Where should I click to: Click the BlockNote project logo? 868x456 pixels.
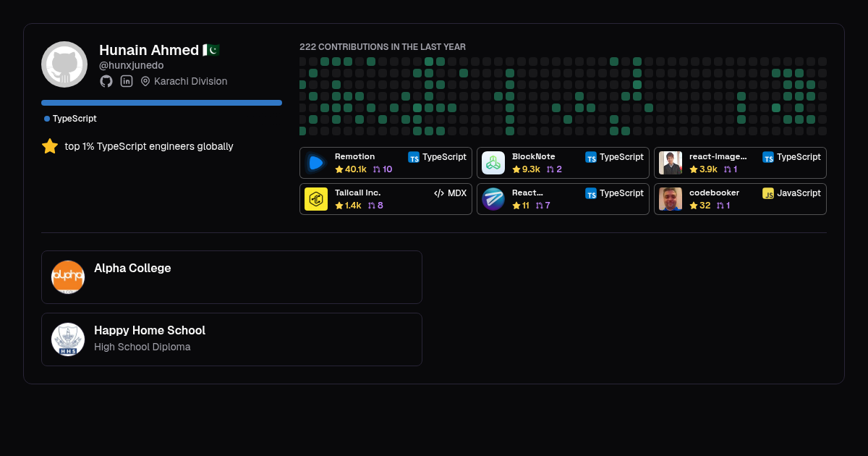[493, 163]
